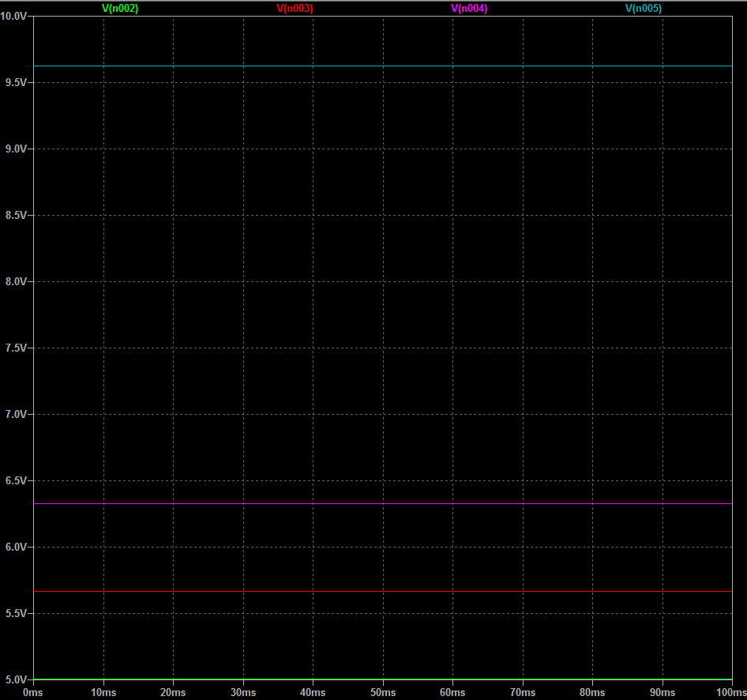Click the 10.0V label on vertical axis

pyautogui.click(x=15, y=16)
